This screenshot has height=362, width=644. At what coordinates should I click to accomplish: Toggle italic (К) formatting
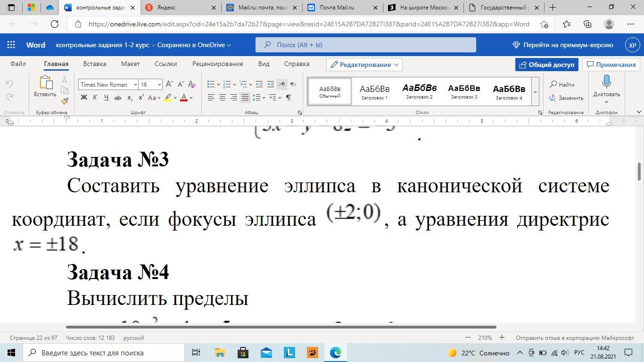click(95, 98)
